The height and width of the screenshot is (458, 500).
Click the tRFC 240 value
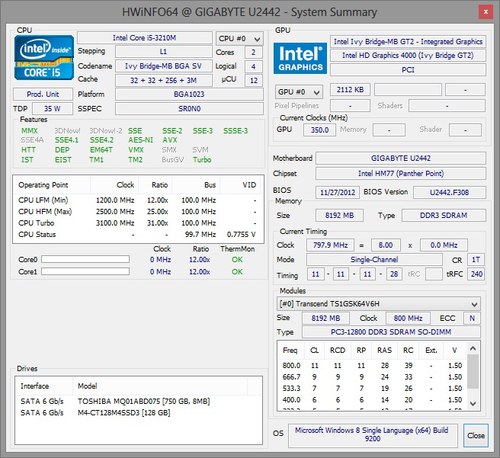(x=476, y=274)
